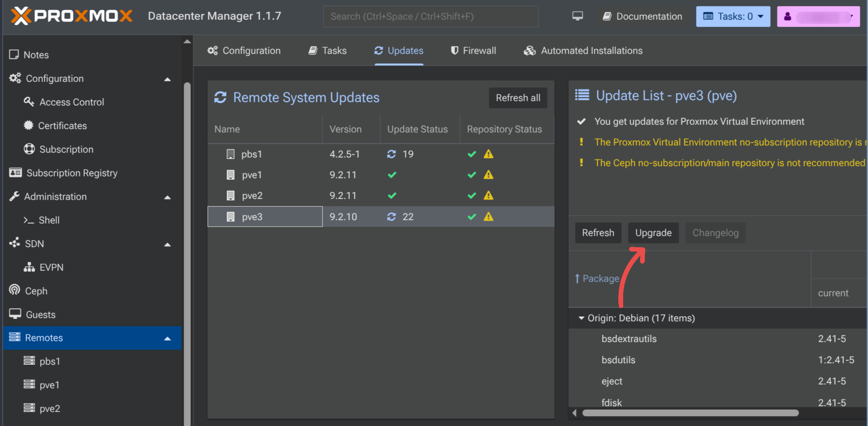Select the bsdextrautils package row
Image resolution: width=868 pixels, height=426 pixels.
(x=718, y=339)
